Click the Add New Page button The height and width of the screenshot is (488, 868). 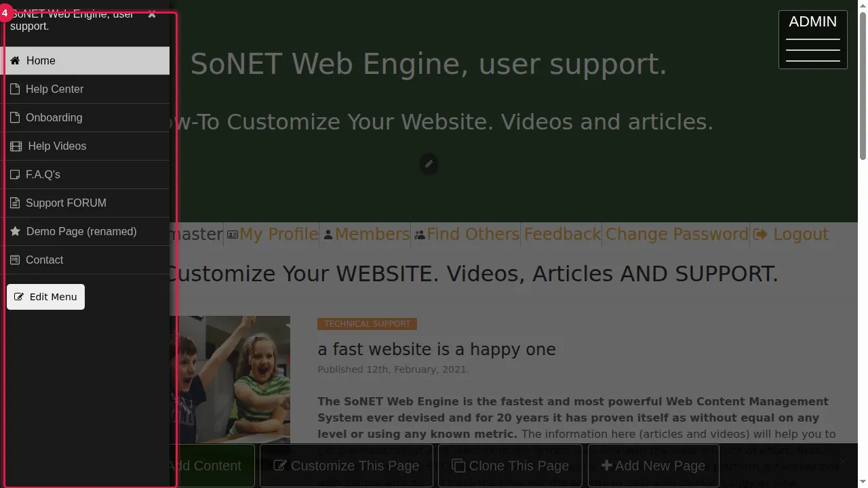tap(654, 466)
